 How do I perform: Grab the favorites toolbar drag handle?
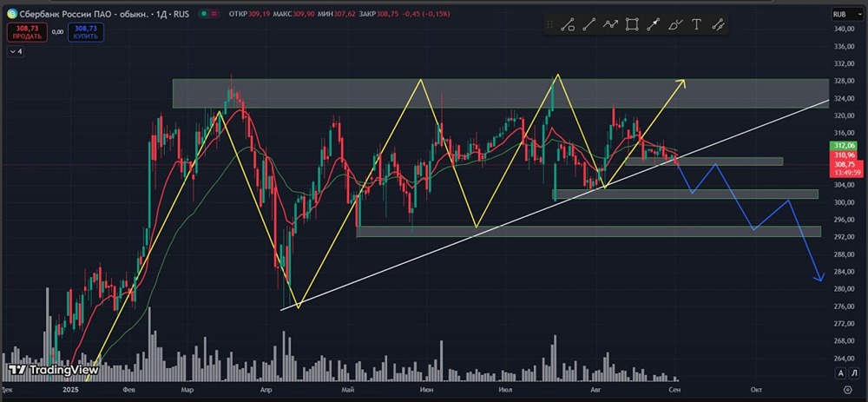(549, 24)
